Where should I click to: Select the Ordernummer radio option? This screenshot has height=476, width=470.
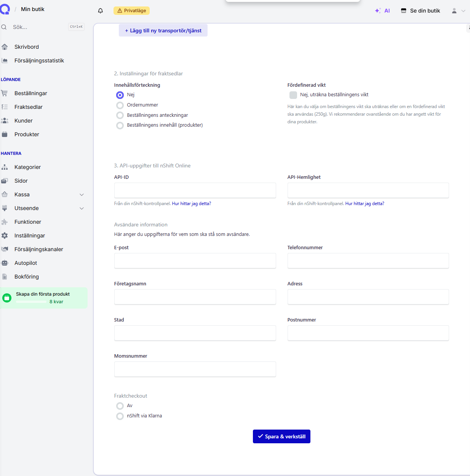[120, 105]
